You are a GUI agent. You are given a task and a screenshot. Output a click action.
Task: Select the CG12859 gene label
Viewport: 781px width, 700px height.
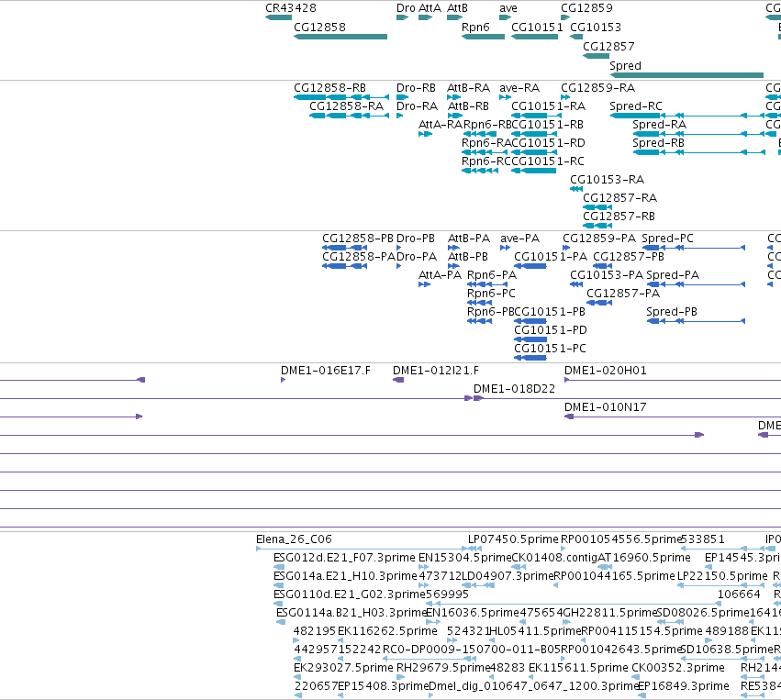[586, 8]
